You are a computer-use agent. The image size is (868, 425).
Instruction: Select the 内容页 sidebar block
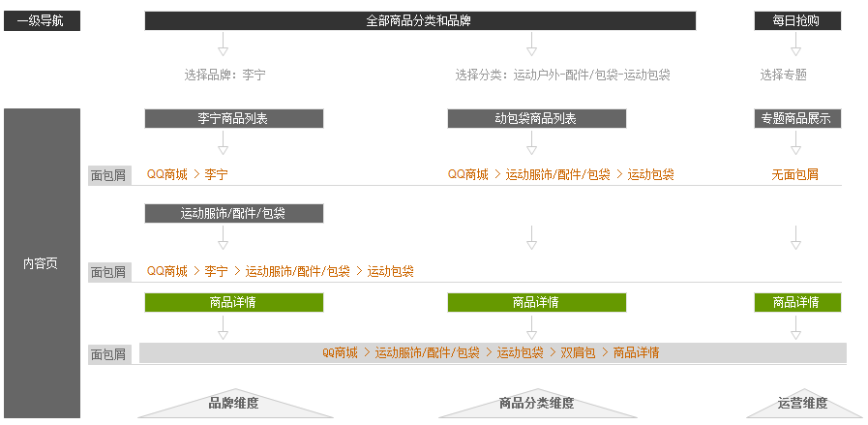point(42,263)
